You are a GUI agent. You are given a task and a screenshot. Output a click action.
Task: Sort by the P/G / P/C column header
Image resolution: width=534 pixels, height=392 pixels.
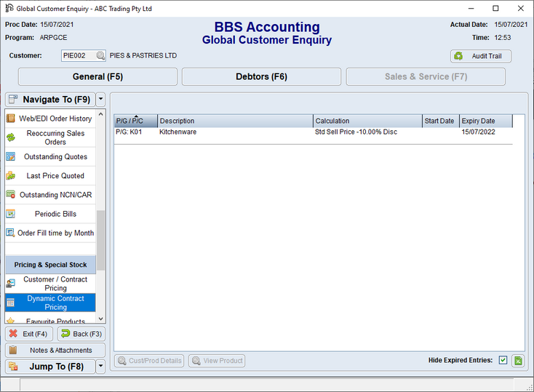click(135, 121)
